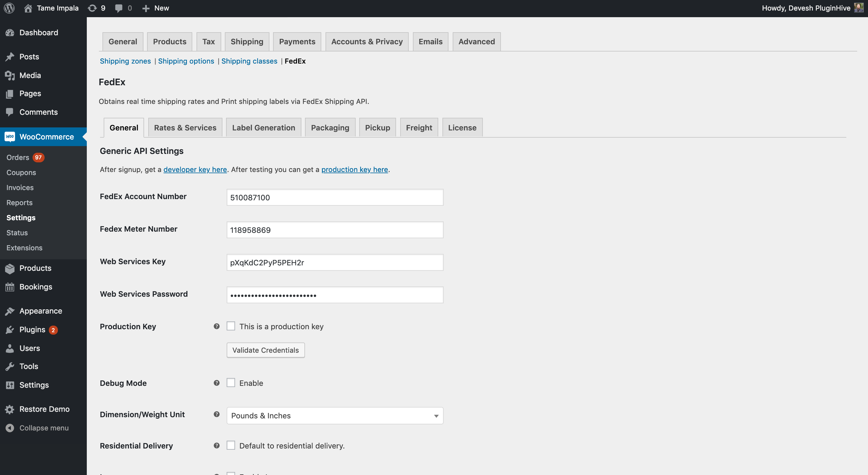Click the Plugins plug icon
Viewport: 868px width, 475px height.
10,330
